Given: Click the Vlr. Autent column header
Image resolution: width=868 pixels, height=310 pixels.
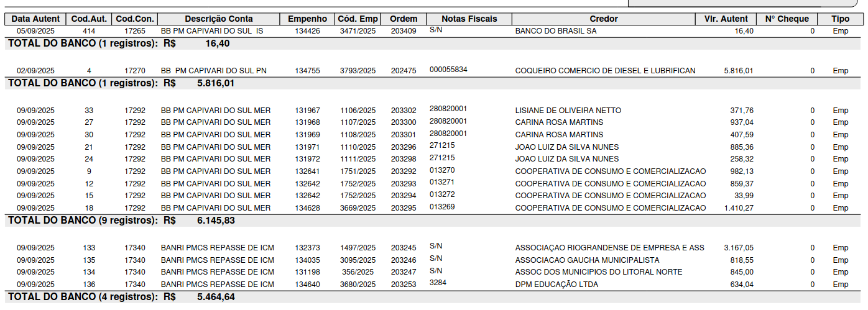Looking at the screenshot, I should 726,19.
